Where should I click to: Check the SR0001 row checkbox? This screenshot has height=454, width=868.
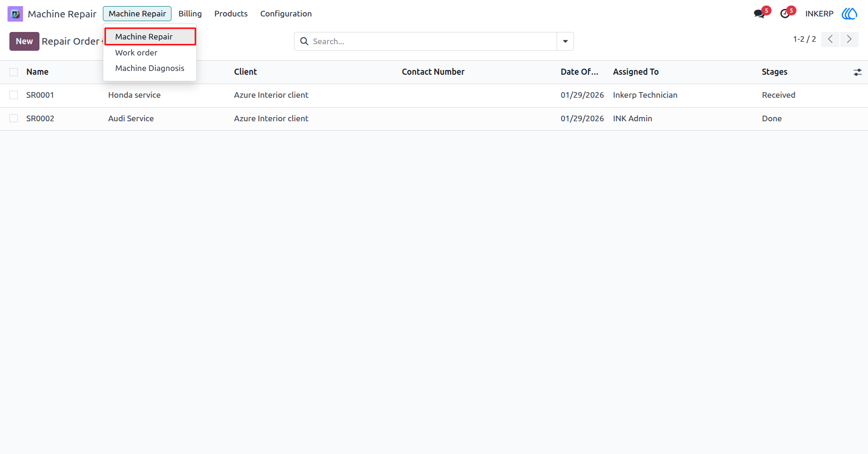[14, 95]
